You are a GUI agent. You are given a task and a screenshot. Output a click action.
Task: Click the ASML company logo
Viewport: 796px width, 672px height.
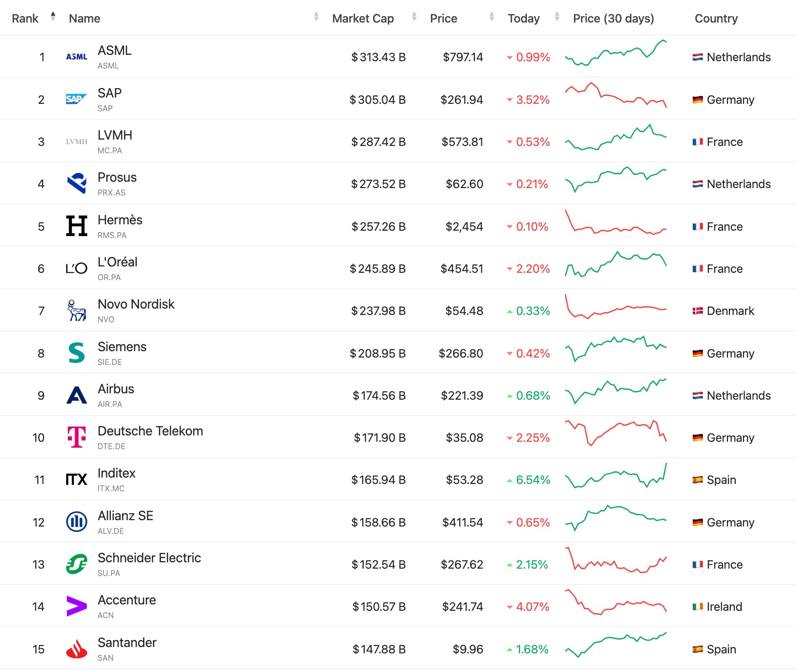tap(76, 57)
